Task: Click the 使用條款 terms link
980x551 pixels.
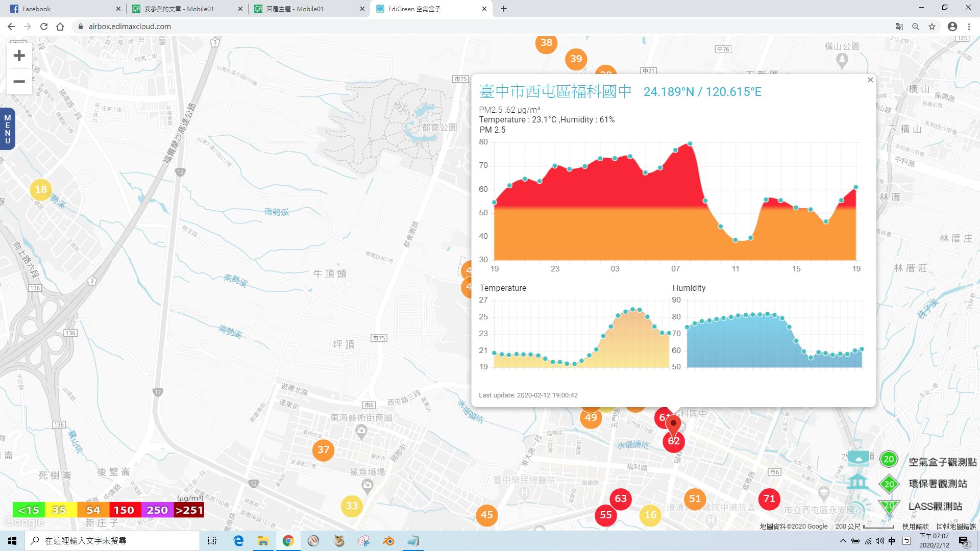Action: pos(916,527)
